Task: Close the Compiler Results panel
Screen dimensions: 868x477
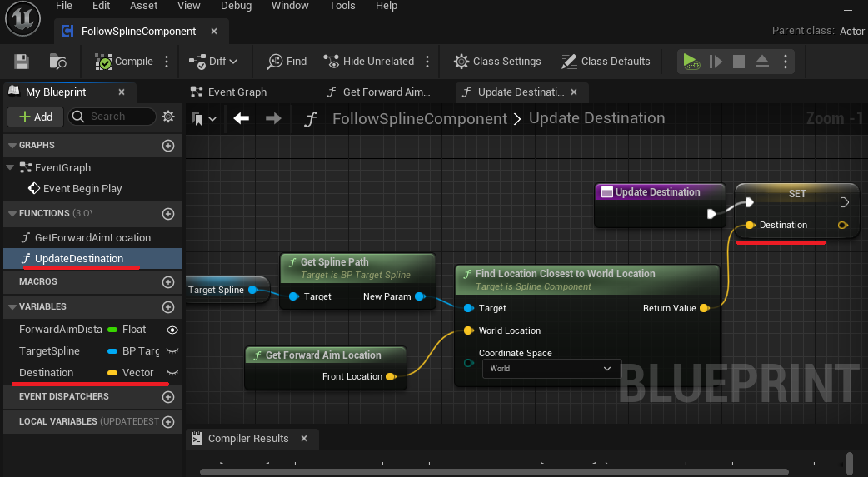Action: coord(304,438)
